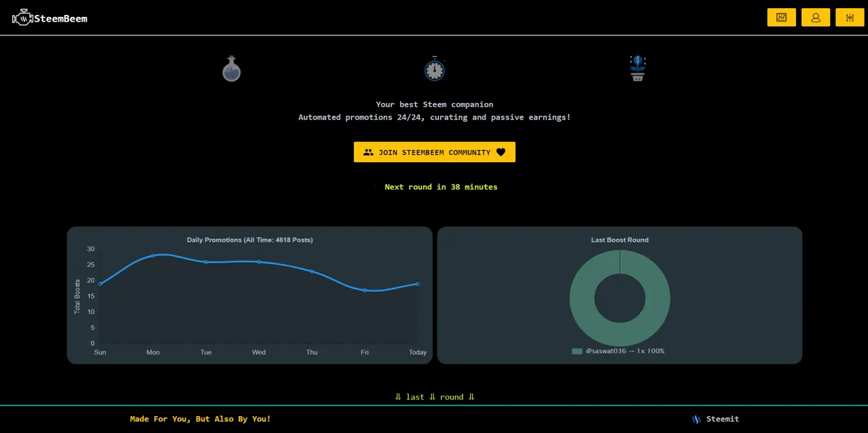Click the potion flask icon

coord(231,69)
